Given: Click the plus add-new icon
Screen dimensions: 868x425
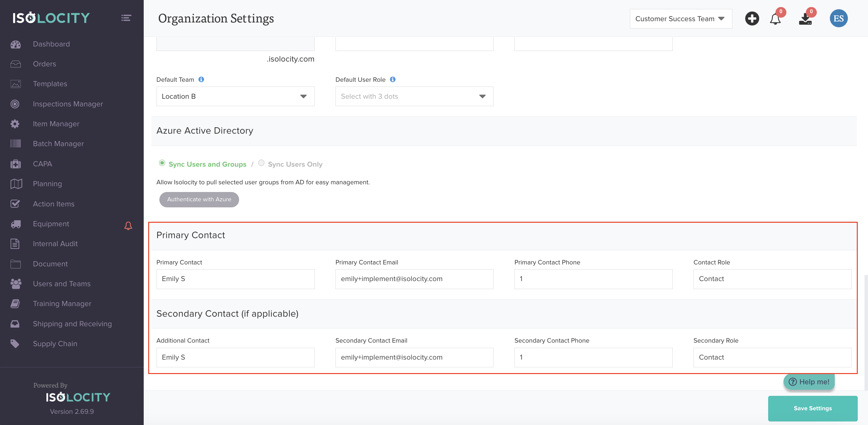Looking at the screenshot, I should click(x=752, y=19).
